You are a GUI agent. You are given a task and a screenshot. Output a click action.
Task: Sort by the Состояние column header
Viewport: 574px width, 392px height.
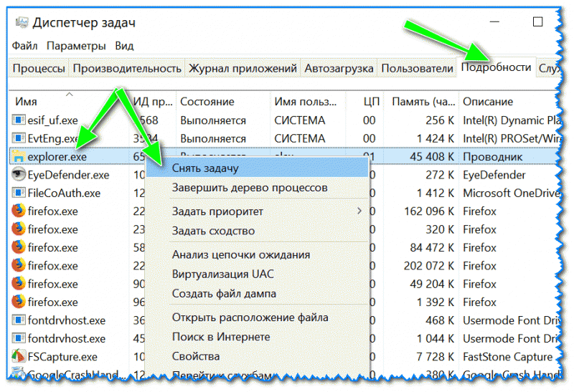223,101
